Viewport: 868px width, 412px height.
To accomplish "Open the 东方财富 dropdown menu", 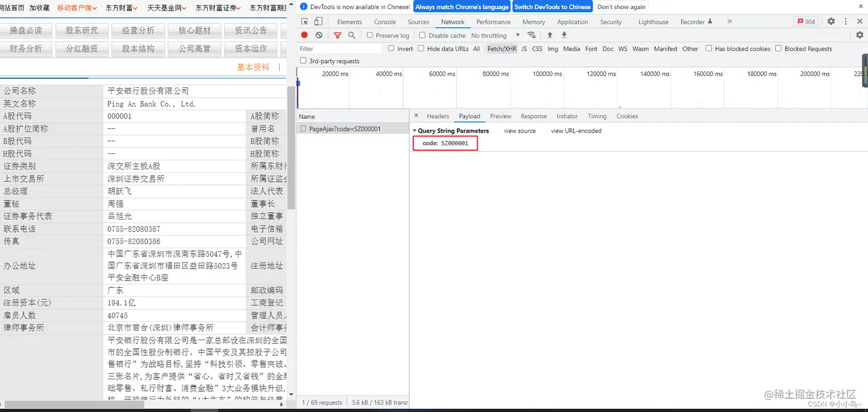I will 121,8.
